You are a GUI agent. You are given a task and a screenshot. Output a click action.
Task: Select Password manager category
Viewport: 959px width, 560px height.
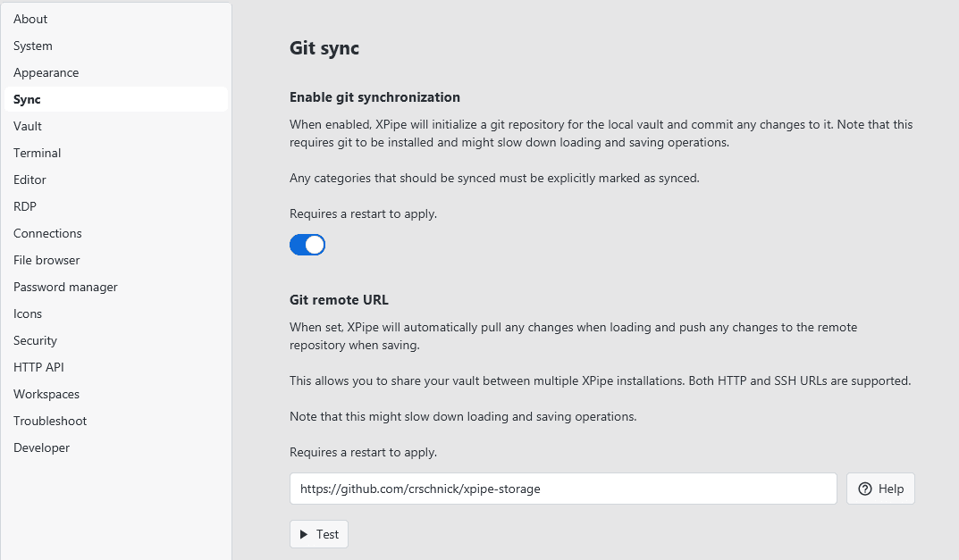tap(65, 287)
